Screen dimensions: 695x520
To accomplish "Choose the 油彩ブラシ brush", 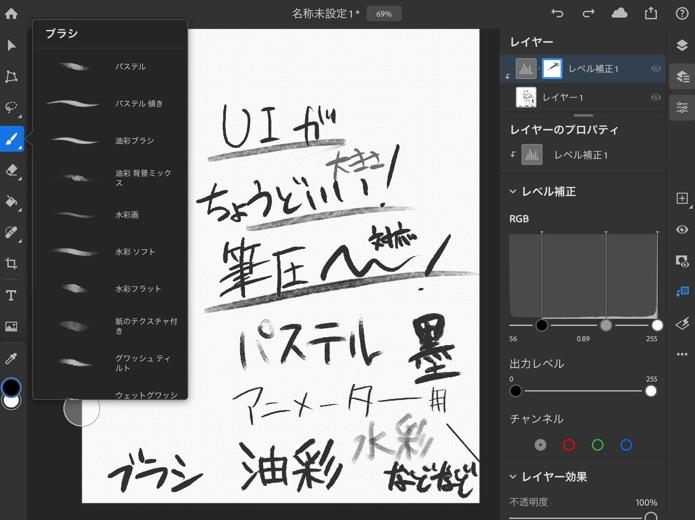I will click(x=110, y=141).
